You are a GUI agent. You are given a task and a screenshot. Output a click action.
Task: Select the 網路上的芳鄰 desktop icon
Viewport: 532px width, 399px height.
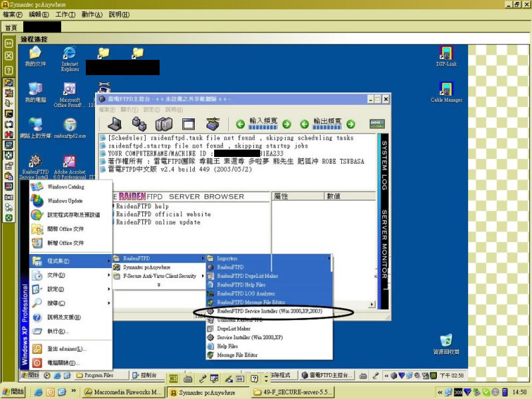tap(35, 128)
